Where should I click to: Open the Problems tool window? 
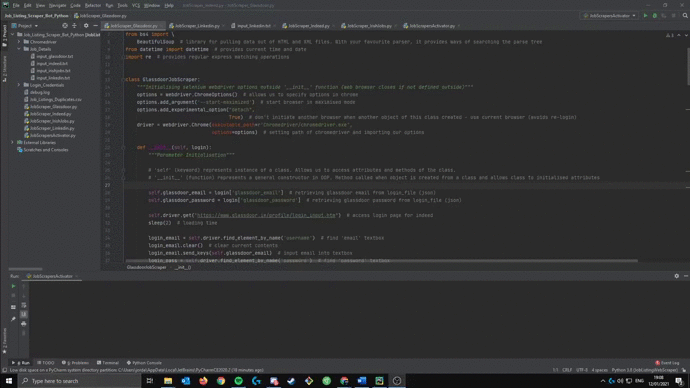pyautogui.click(x=75, y=363)
